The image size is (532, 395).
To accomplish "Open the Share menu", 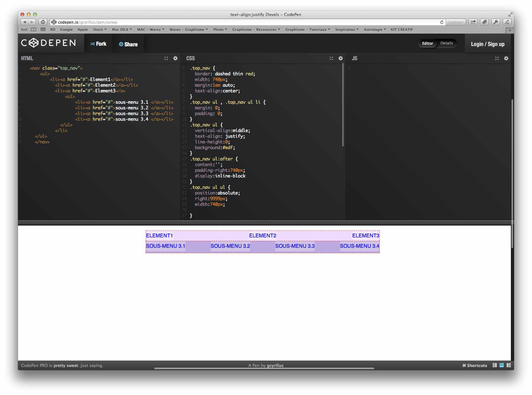I will pos(128,44).
